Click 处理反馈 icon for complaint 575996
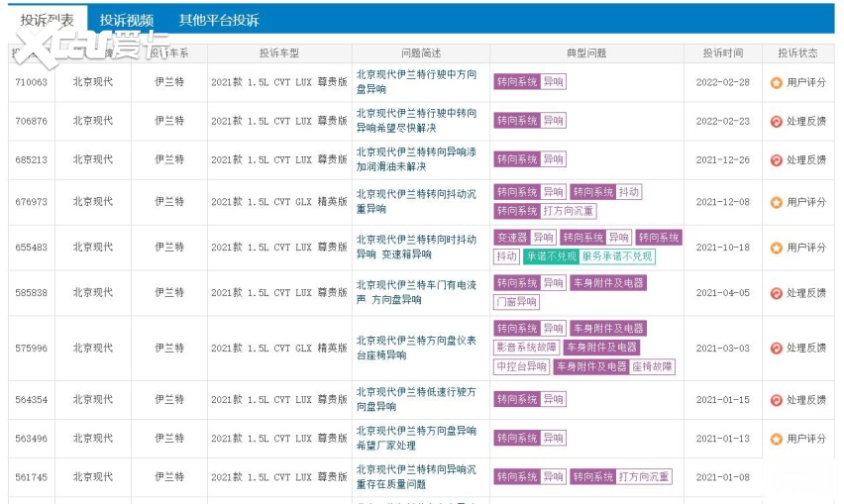This screenshot has width=844, height=504. (777, 348)
